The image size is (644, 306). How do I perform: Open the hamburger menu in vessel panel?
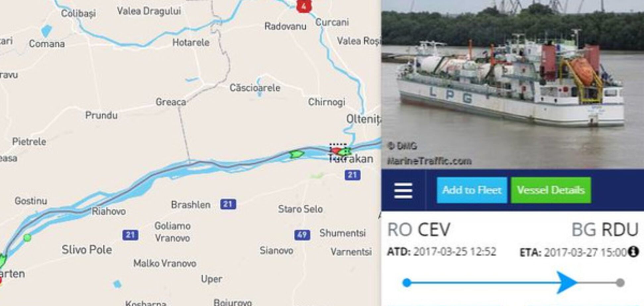pos(403,190)
